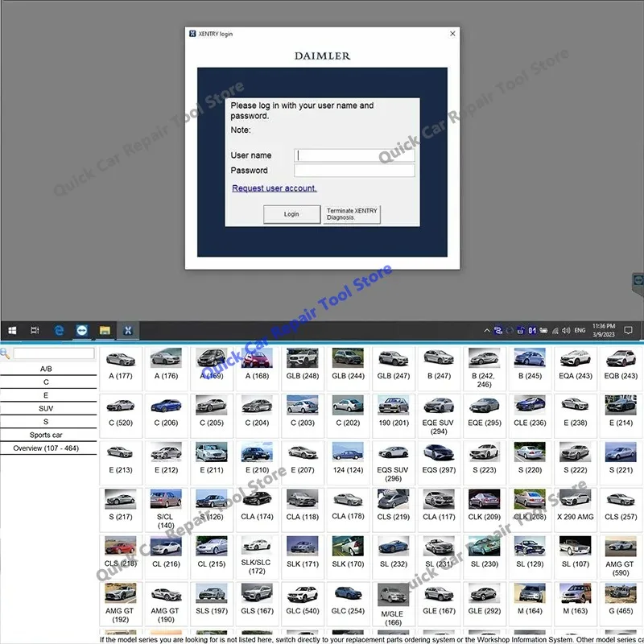Click the Login button
644x644 pixels.
tap(291, 214)
